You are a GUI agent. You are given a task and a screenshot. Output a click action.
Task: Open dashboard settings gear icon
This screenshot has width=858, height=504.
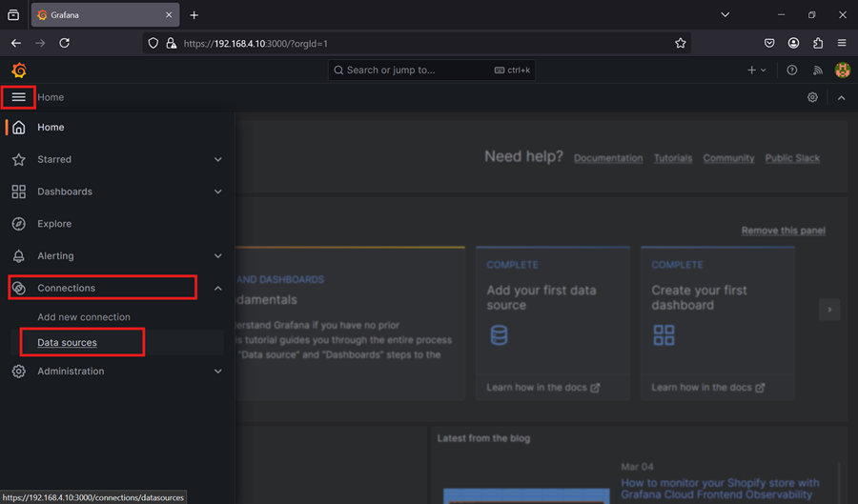pyautogui.click(x=812, y=97)
